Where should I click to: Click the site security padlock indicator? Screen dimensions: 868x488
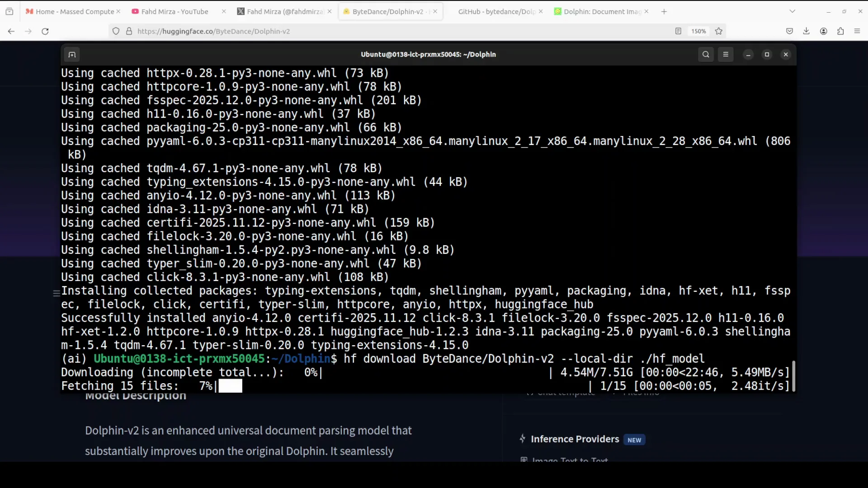(x=129, y=31)
